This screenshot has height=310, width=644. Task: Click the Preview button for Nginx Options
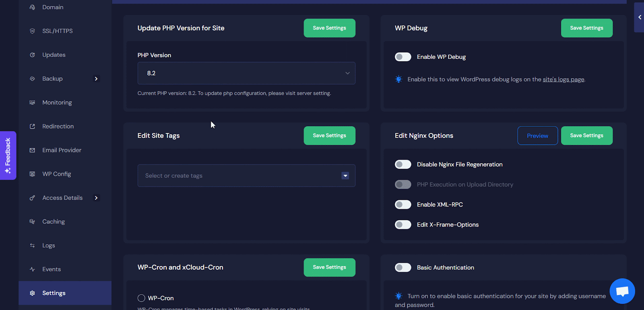[x=537, y=135]
